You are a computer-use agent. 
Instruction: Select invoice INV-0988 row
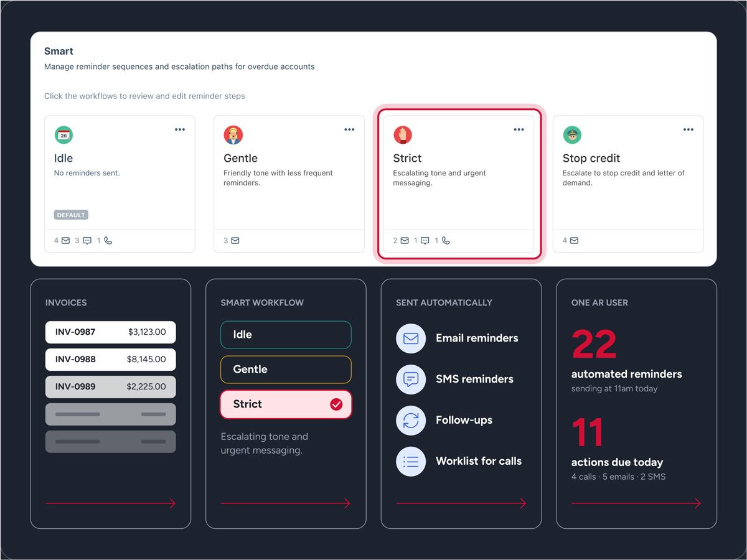[x=111, y=360]
